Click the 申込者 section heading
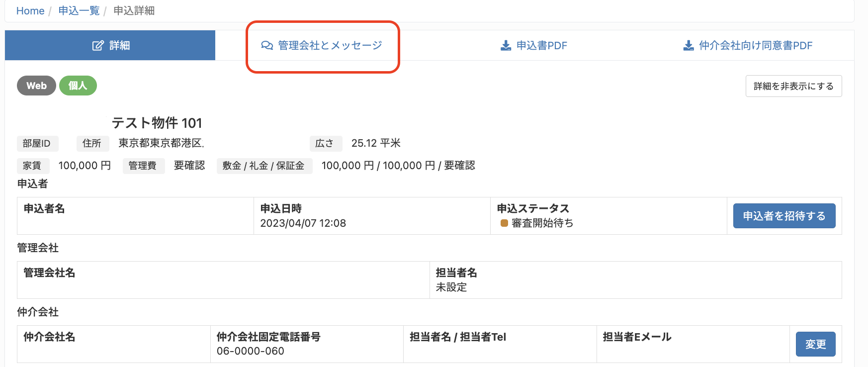Viewport: 868px width, 367px height. click(32, 183)
